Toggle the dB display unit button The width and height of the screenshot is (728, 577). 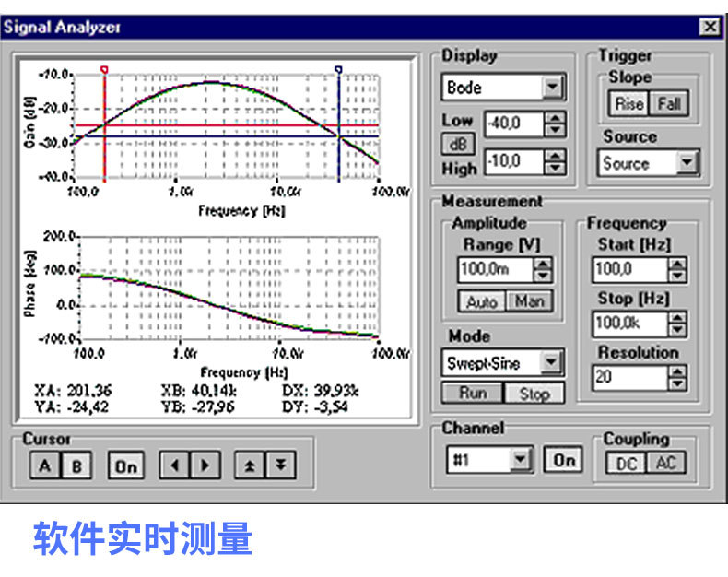tap(458, 144)
